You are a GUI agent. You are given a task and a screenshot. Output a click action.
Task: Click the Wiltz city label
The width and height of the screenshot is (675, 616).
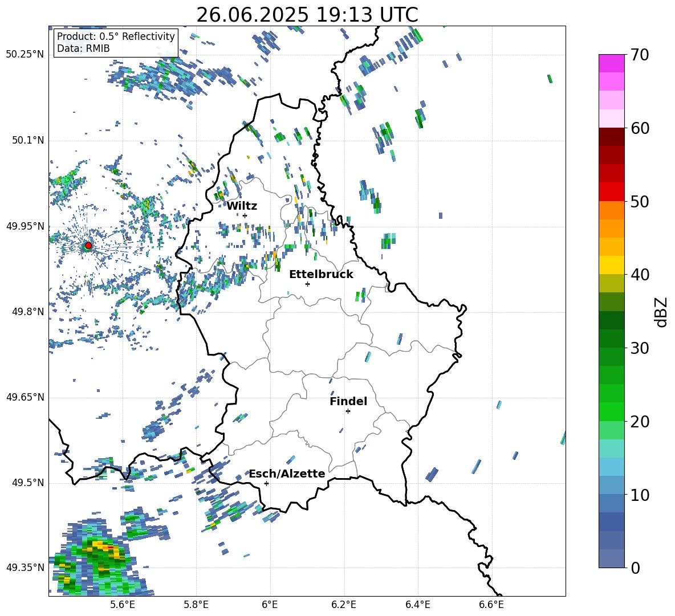(x=242, y=206)
